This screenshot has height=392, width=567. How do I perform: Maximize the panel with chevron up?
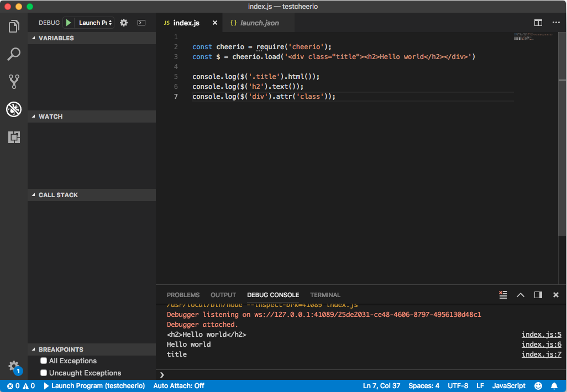click(521, 295)
